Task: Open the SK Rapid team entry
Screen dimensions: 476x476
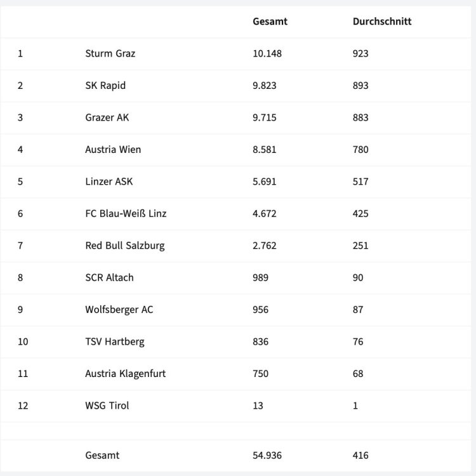Action: 105,86
